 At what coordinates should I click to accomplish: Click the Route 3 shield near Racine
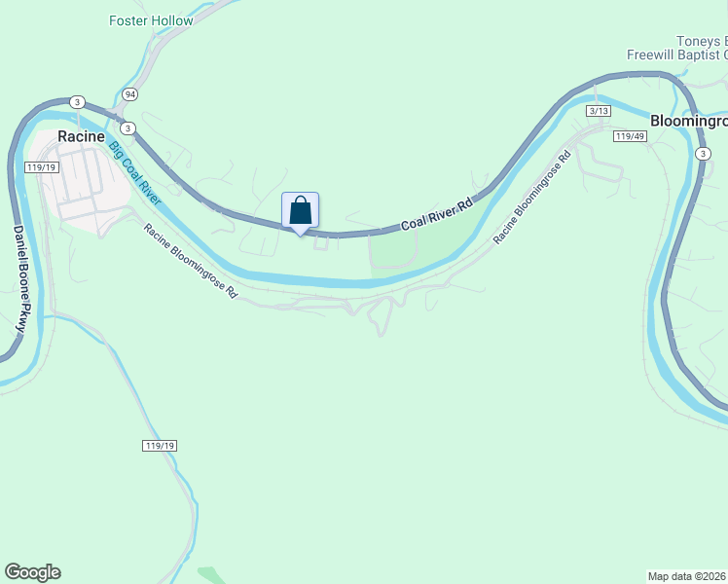[x=77, y=102]
